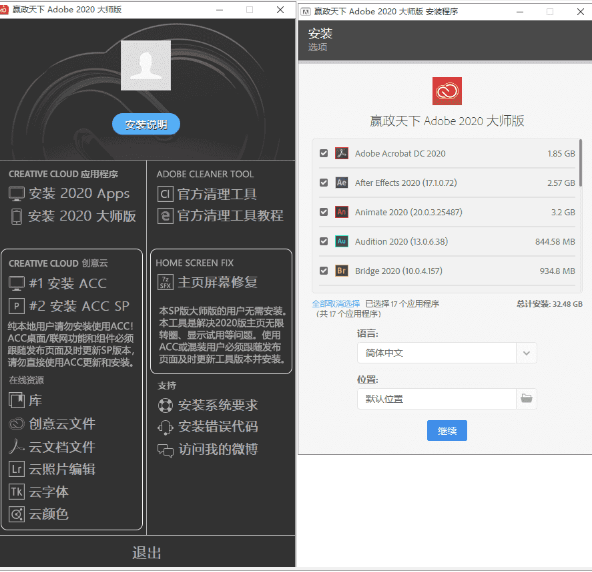This screenshot has width=592, height=572.
Task: Click the Tk icon beside 云字体
Action: pos(17,492)
